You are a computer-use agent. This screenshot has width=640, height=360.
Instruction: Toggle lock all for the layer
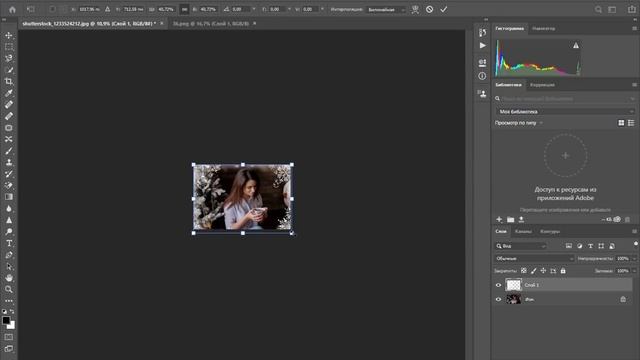coord(563,271)
